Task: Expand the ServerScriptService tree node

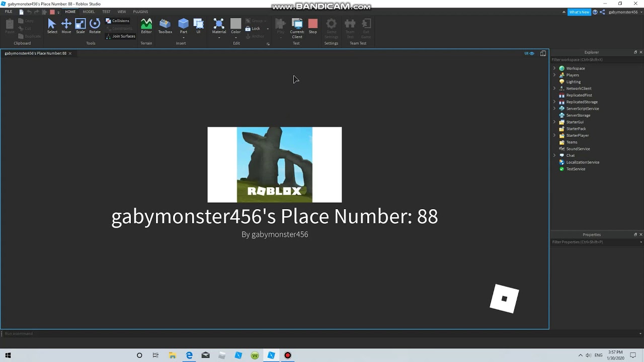Action: pos(554,109)
